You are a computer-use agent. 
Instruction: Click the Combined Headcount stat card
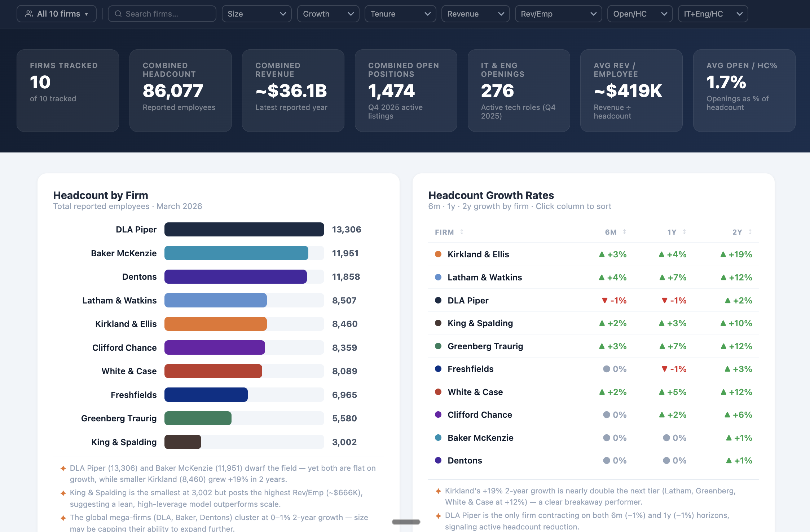point(180,90)
